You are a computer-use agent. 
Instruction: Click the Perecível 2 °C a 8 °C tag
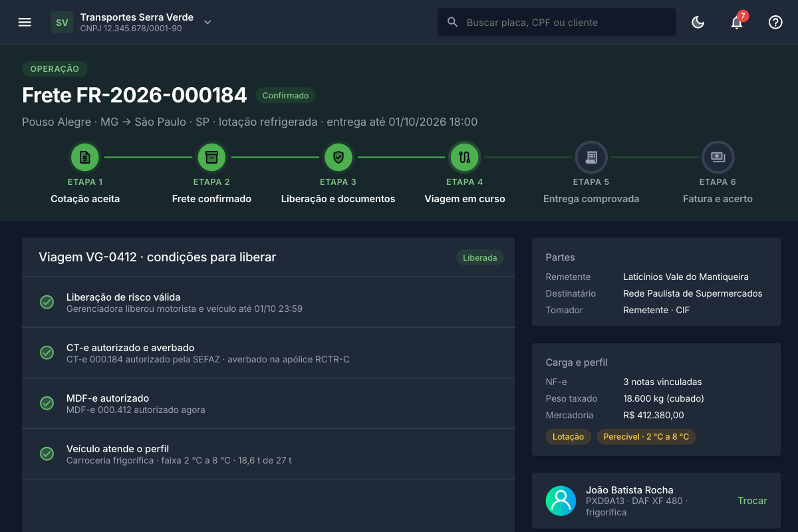tap(646, 437)
